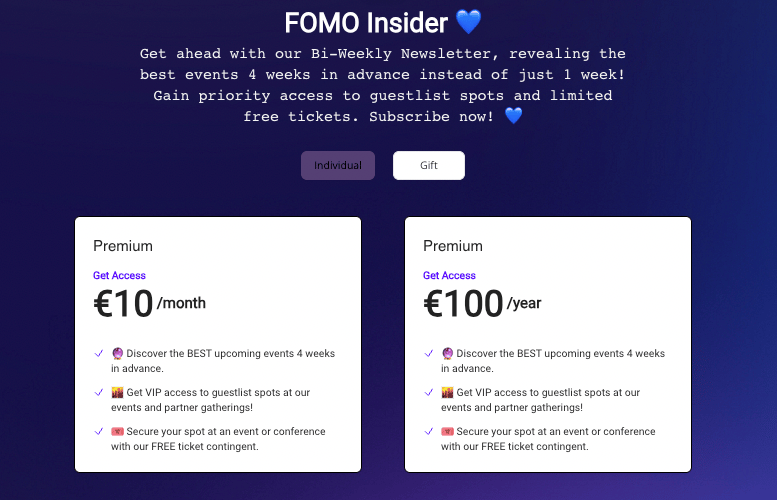The image size is (777, 500).
Task: Click the ticket icon in yearly card
Action: click(447, 432)
